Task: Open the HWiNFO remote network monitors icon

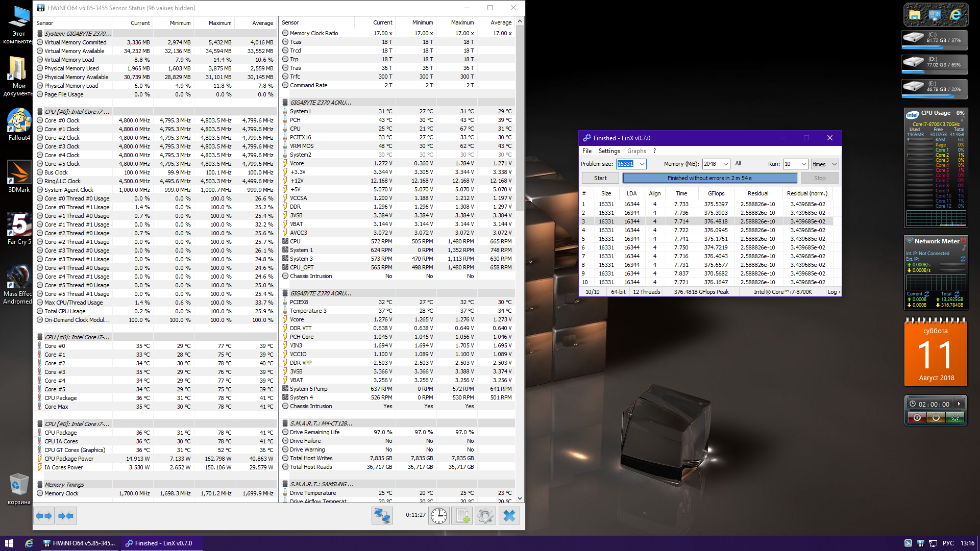Action: 382,516
